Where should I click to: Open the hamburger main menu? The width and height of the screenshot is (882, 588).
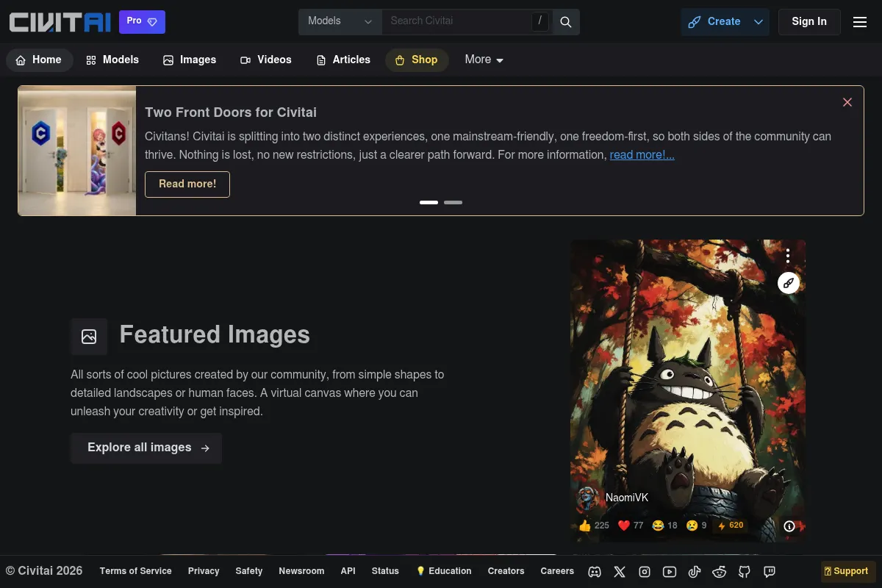[860, 22]
